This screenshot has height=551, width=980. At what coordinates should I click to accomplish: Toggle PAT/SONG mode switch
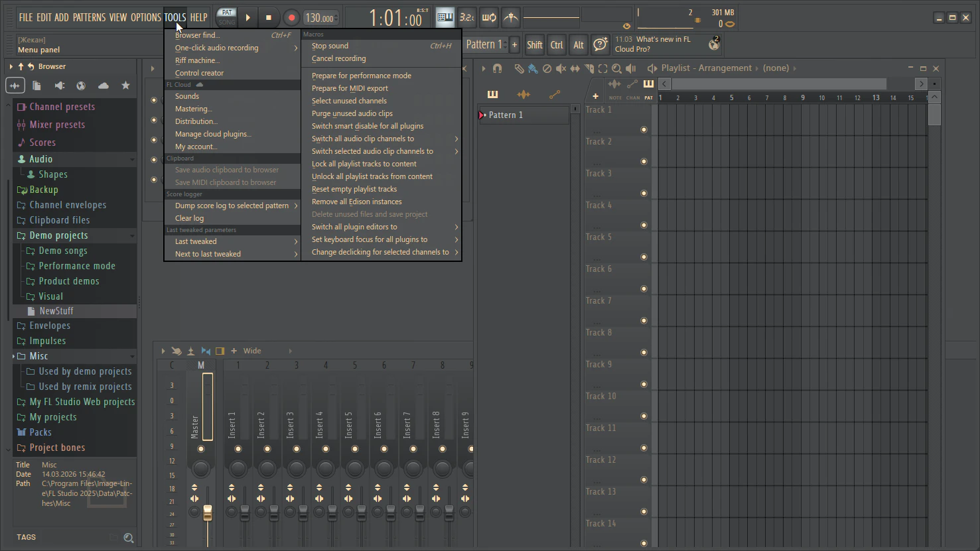227,17
